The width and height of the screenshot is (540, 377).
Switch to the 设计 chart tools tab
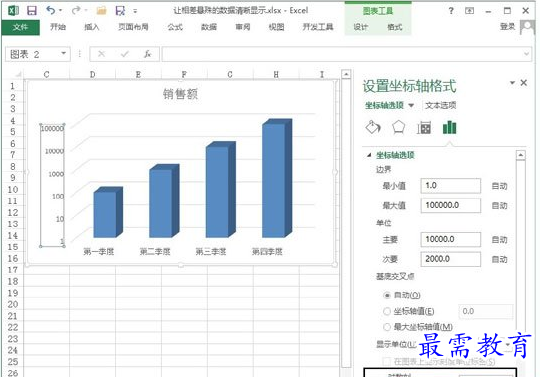pyautogui.click(x=360, y=27)
